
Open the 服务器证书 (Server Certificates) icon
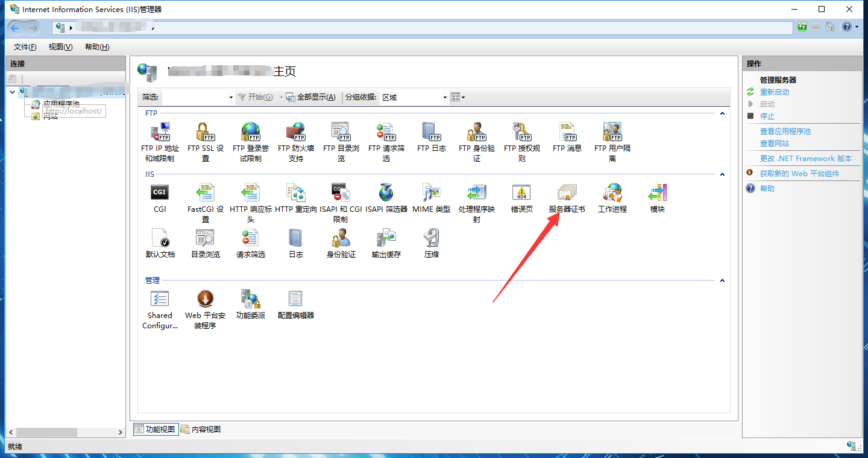coord(567,194)
